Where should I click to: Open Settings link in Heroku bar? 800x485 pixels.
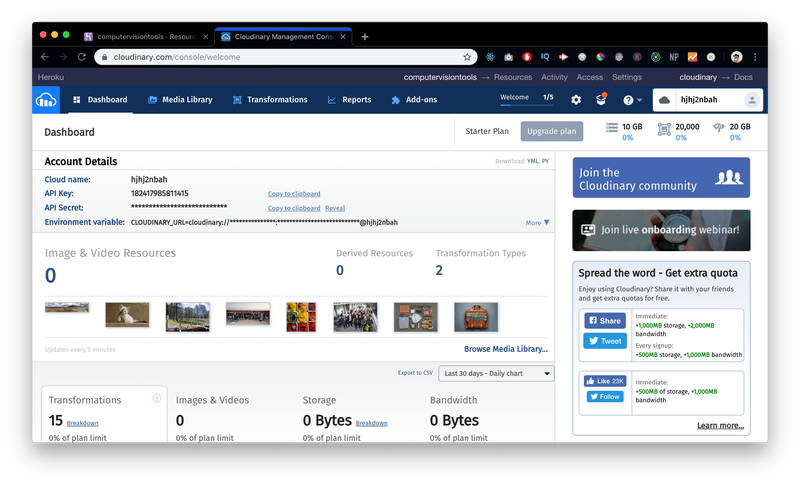(627, 78)
